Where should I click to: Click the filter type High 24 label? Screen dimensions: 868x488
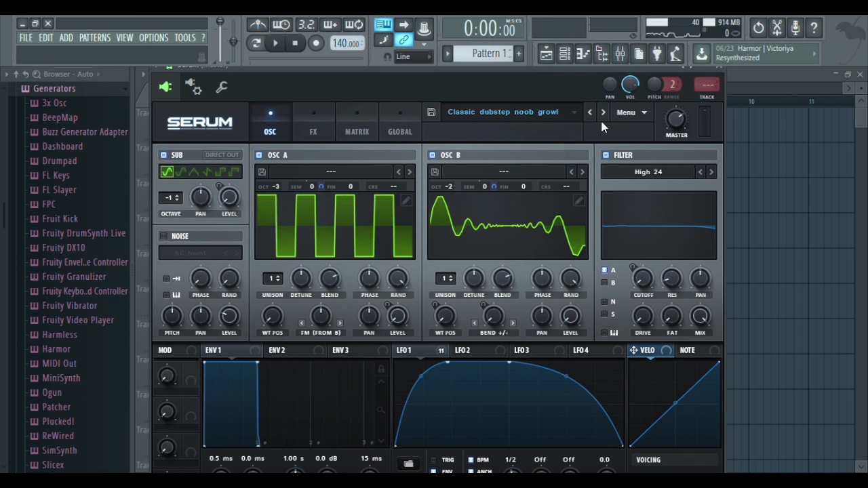coord(648,172)
